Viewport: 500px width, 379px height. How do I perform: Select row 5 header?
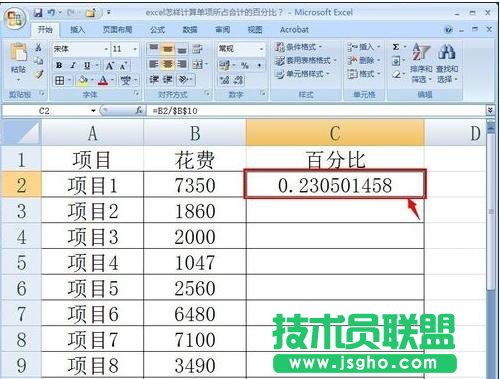(x=21, y=263)
